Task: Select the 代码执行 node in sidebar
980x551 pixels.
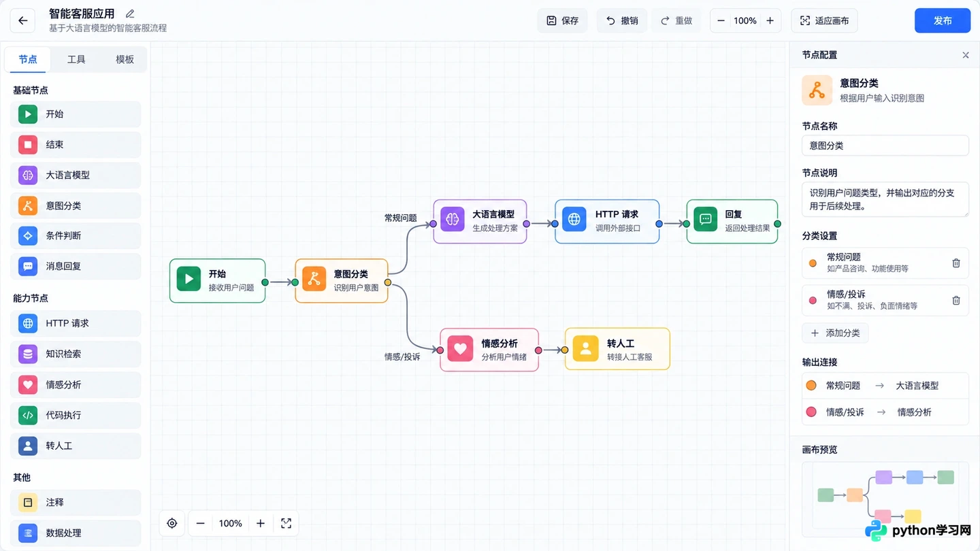Action: click(x=76, y=415)
